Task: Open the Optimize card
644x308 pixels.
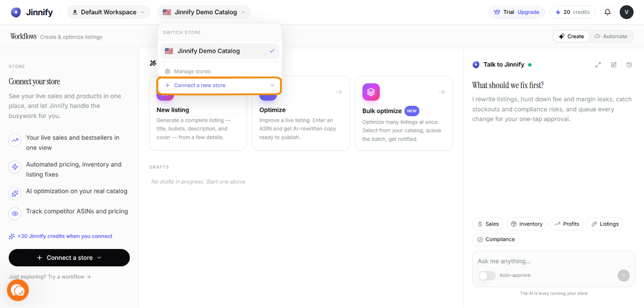Action: (x=301, y=113)
